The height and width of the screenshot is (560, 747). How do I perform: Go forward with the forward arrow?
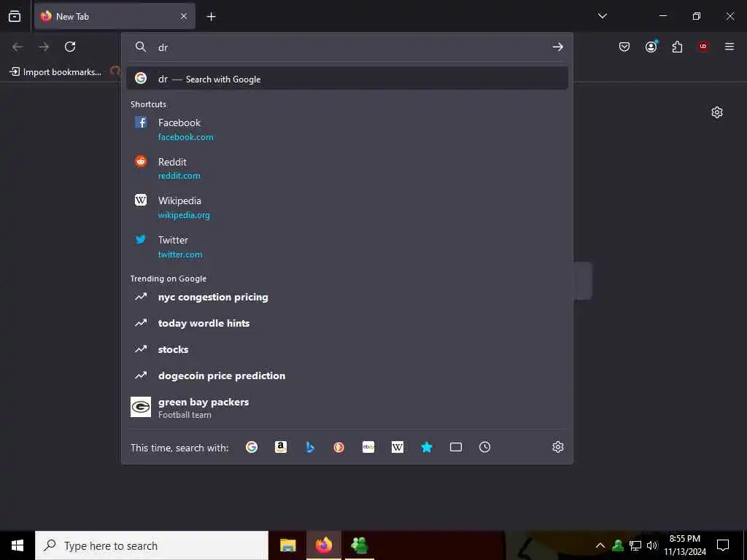point(44,47)
